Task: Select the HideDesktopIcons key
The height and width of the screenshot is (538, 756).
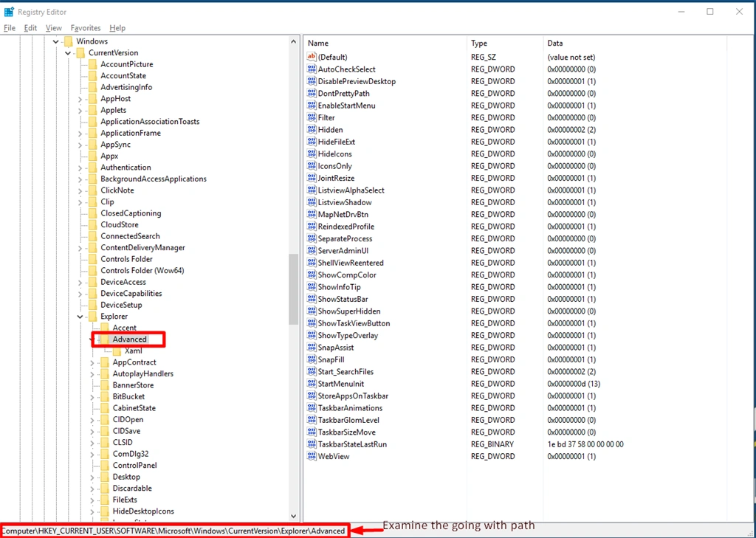Action: click(x=143, y=511)
